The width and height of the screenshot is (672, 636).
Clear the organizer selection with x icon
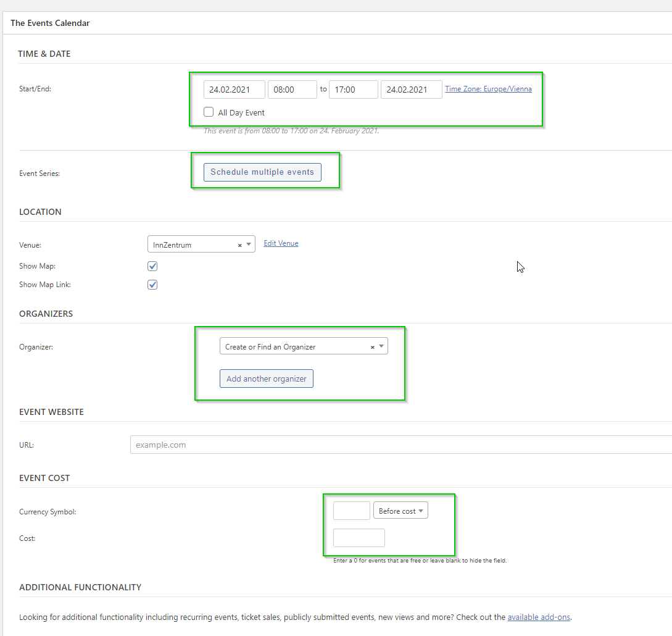pyautogui.click(x=372, y=347)
